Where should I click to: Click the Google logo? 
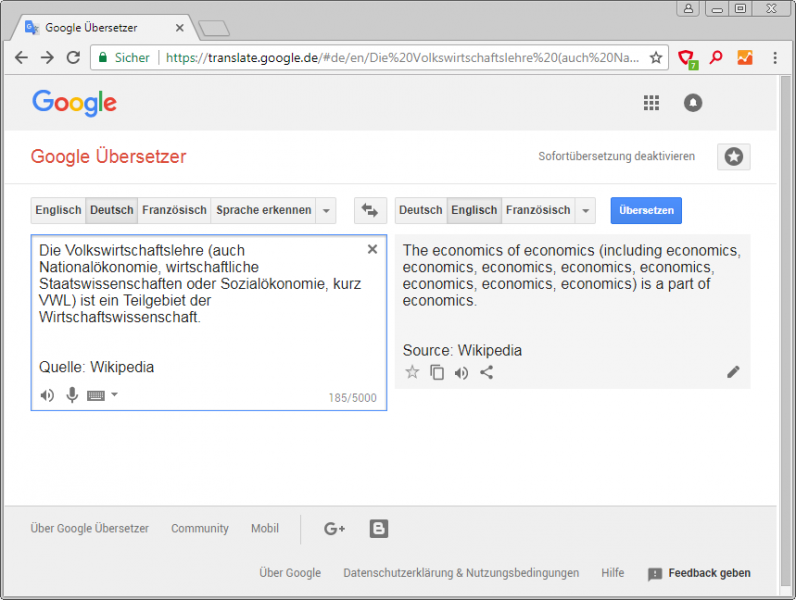[x=75, y=103]
